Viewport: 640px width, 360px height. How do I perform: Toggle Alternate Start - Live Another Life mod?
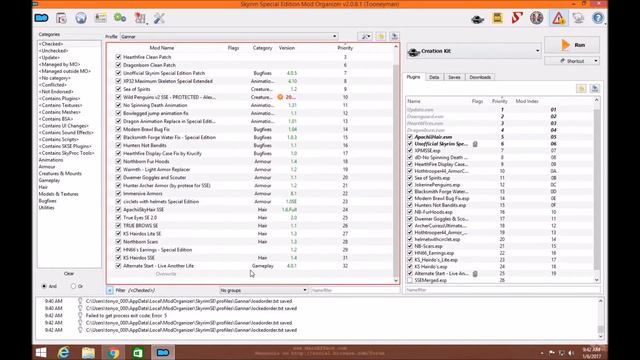118,266
